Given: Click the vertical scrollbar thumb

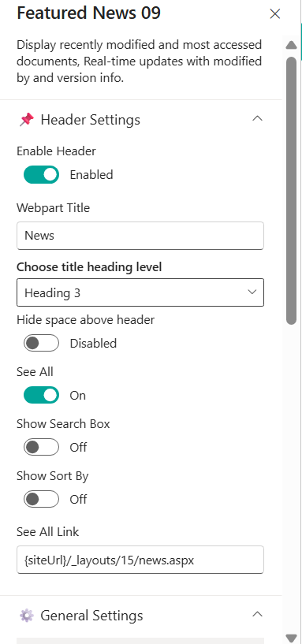Looking at the screenshot, I should (x=291, y=191).
